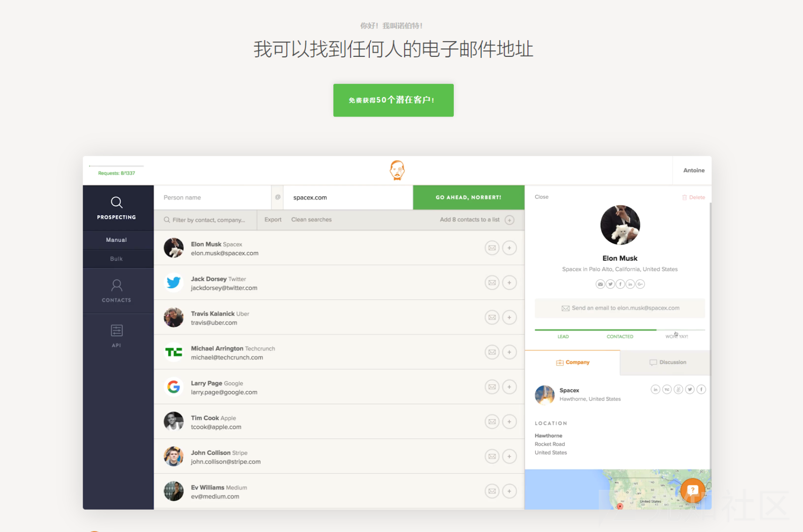
Task: Select the Ev Williams contact name
Action: coord(208,488)
